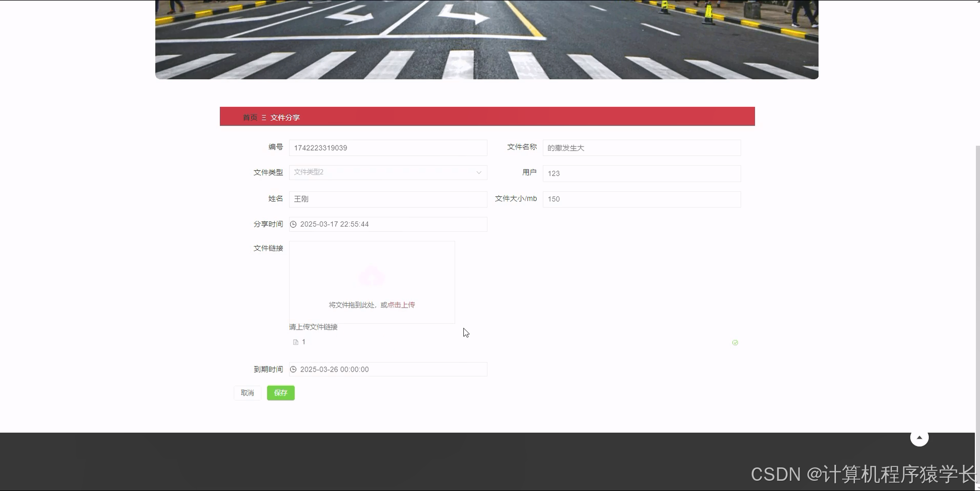This screenshot has width=980, height=491.
Task: Open the 到期时间 date picker
Action: point(387,369)
